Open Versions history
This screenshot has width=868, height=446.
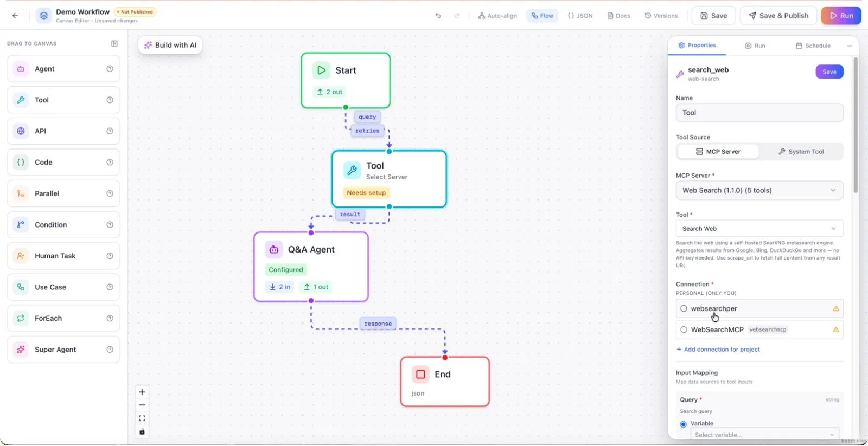(x=661, y=16)
